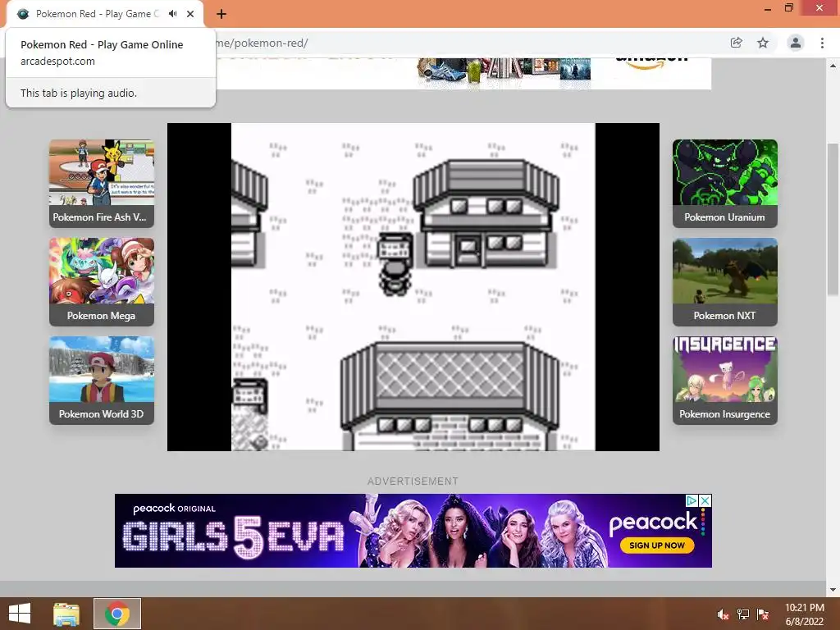
Task: Click the muted volume tray icon
Action: pyautogui.click(x=724, y=614)
